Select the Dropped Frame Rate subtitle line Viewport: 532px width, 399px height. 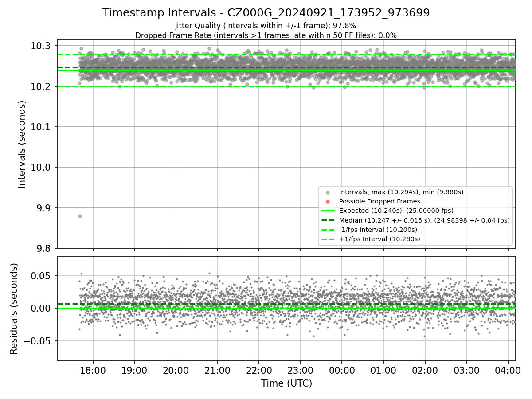266,35
